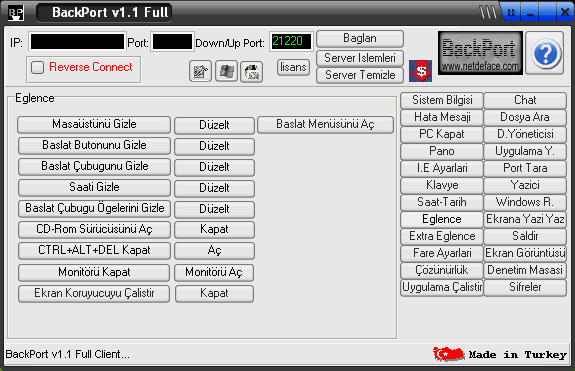Click the Windows flag icon button
The image size is (575, 371).
point(226,71)
